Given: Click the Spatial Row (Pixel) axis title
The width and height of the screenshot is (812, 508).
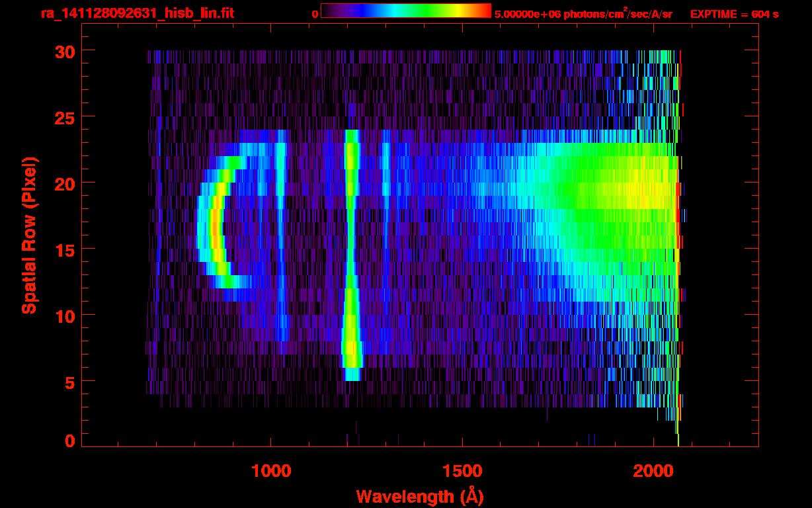Looking at the screenshot, I should coord(29,235).
